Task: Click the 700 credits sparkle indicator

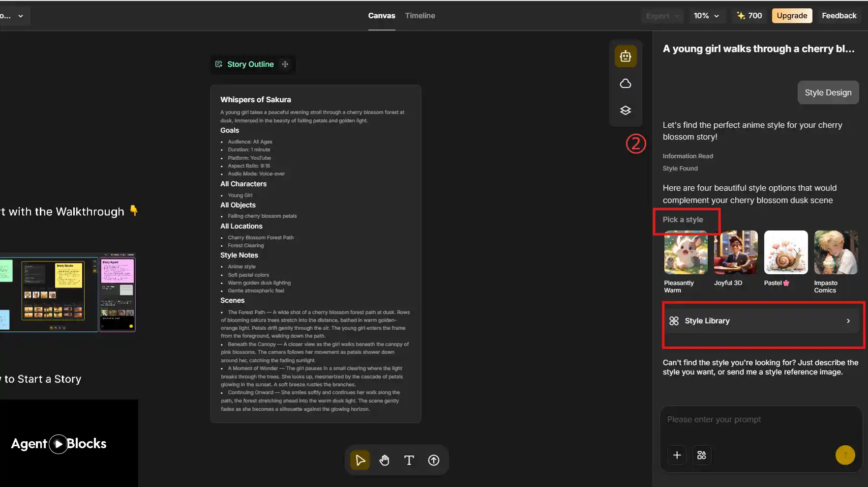Action: [x=749, y=16]
